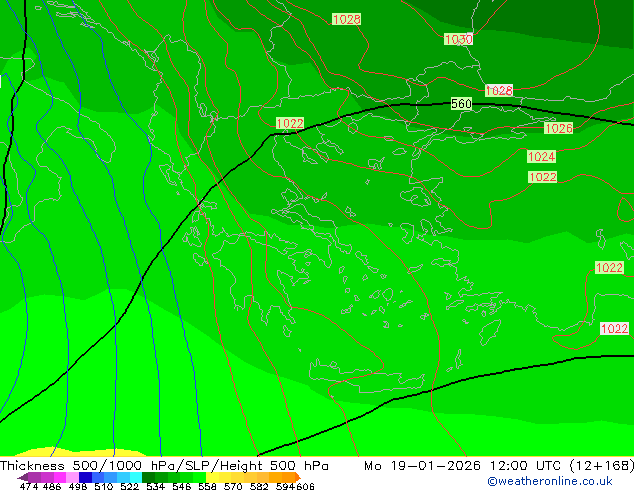
Task: Click the orange right arrow end of legend
Action: 298,477
